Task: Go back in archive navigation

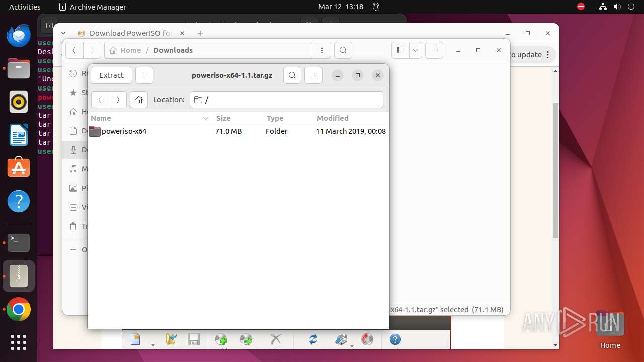Action: [x=100, y=100]
